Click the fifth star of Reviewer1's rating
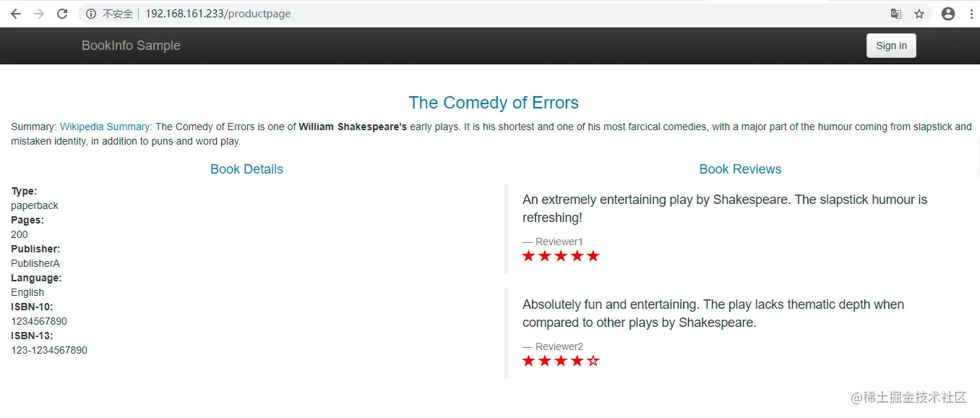980x418 pixels. 593,256
